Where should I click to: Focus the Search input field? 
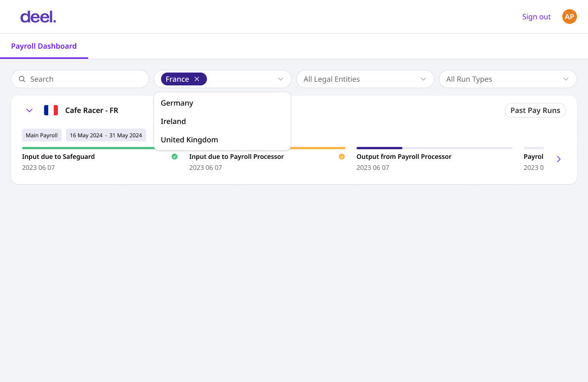point(80,79)
